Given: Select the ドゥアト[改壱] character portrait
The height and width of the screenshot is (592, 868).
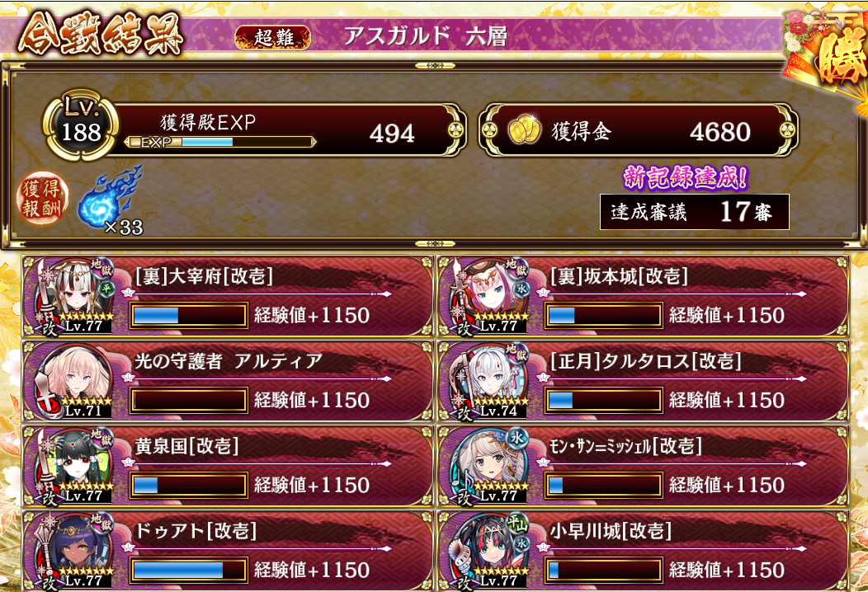Looking at the screenshot, I should [x=75, y=552].
